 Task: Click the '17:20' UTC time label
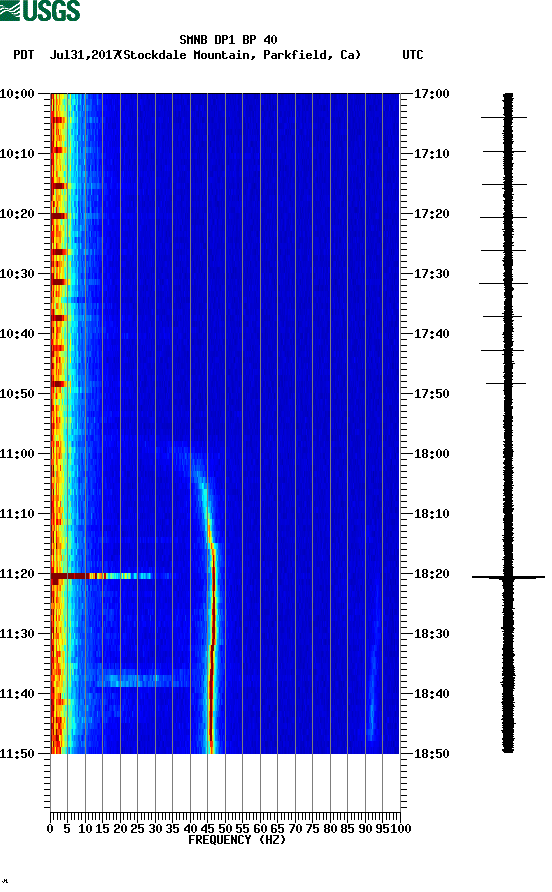coord(431,213)
